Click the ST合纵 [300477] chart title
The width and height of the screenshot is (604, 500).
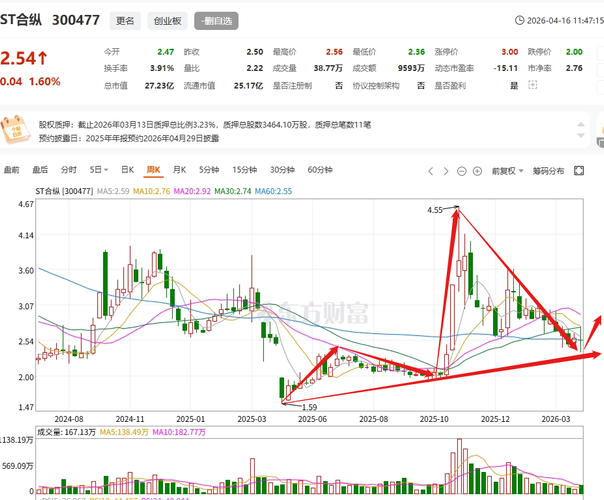click(x=64, y=191)
